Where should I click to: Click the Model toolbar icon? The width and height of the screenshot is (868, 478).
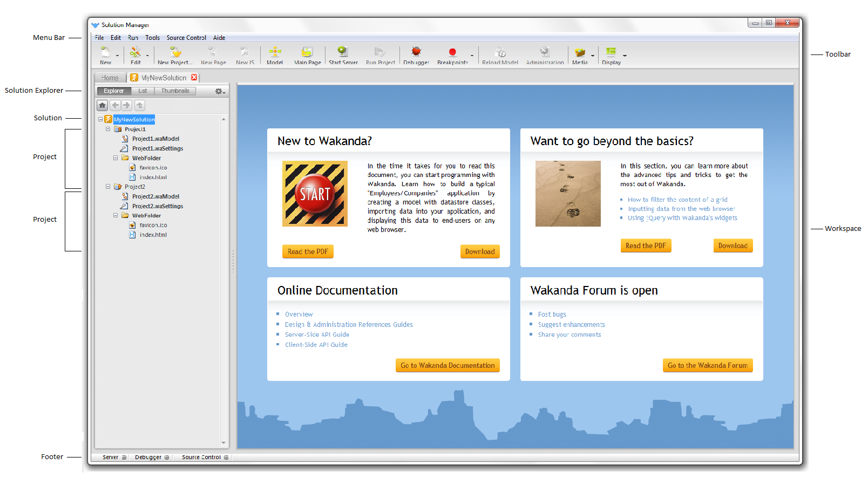275,52
